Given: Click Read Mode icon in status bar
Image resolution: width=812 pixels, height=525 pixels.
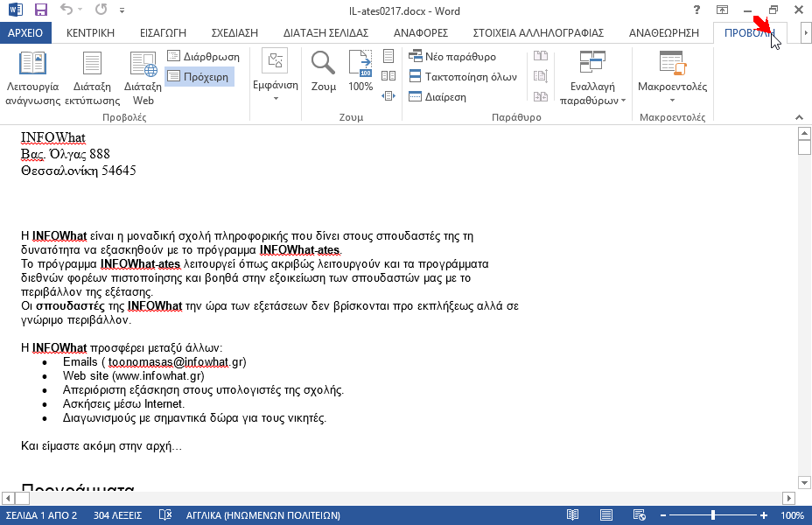Looking at the screenshot, I should (572, 515).
